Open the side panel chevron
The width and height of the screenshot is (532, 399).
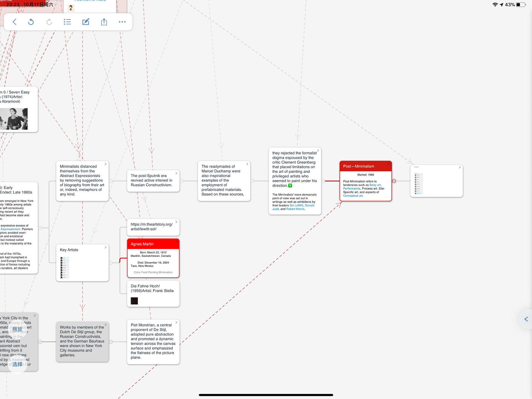point(526,319)
